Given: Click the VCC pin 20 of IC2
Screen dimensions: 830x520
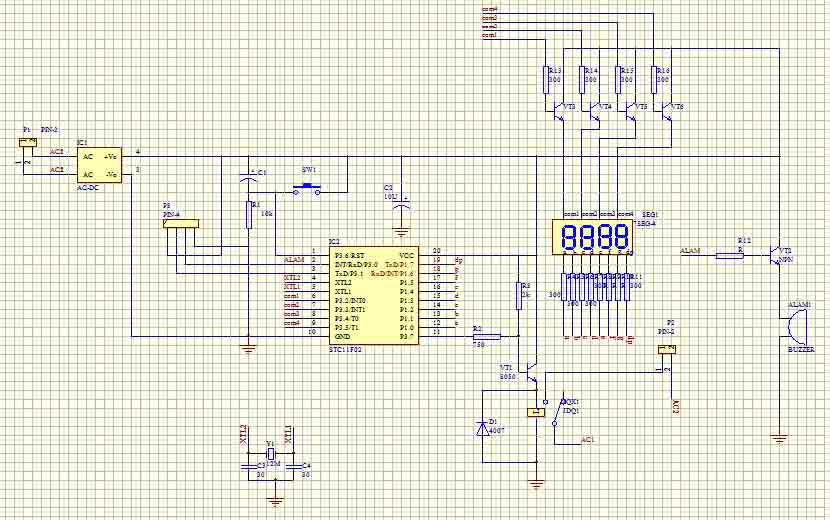Looking at the screenshot, I should click(x=407, y=256).
